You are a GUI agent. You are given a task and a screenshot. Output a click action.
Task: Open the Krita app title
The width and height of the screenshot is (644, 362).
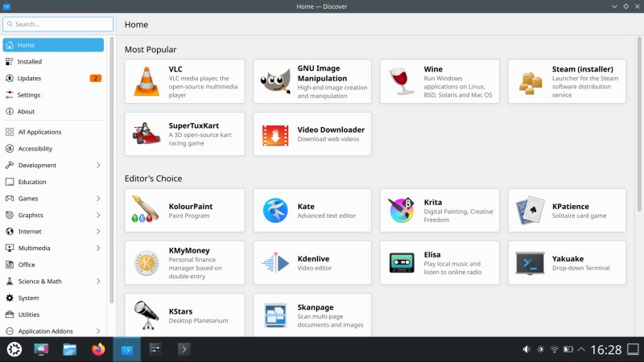coord(433,203)
